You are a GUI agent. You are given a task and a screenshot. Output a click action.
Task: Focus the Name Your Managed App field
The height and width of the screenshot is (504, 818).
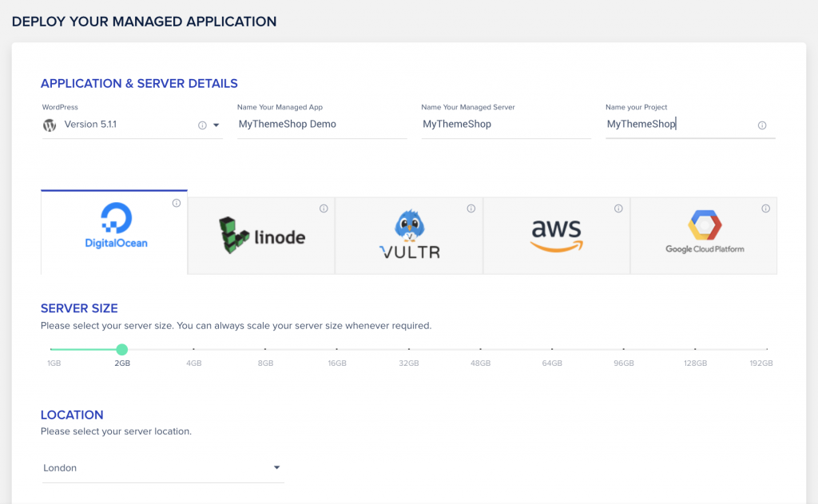(x=322, y=124)
